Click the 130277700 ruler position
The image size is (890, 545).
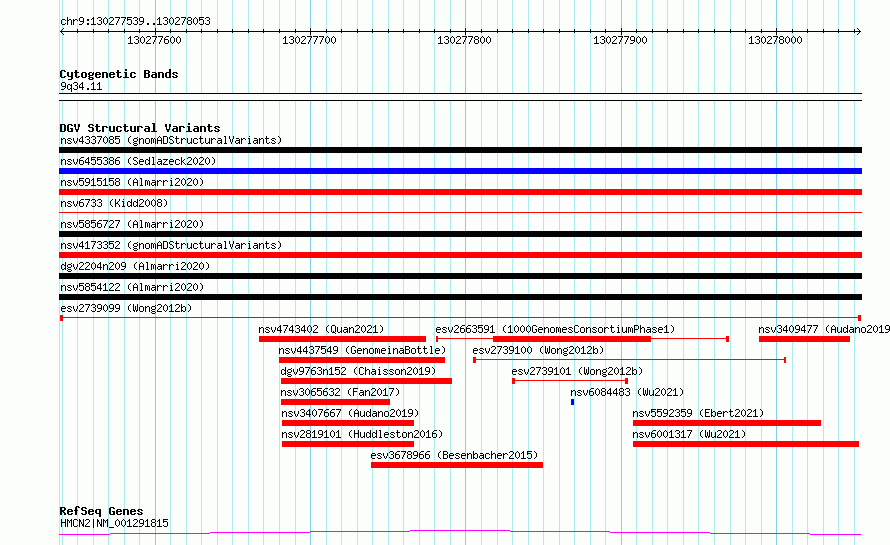(x=309, y=40)
